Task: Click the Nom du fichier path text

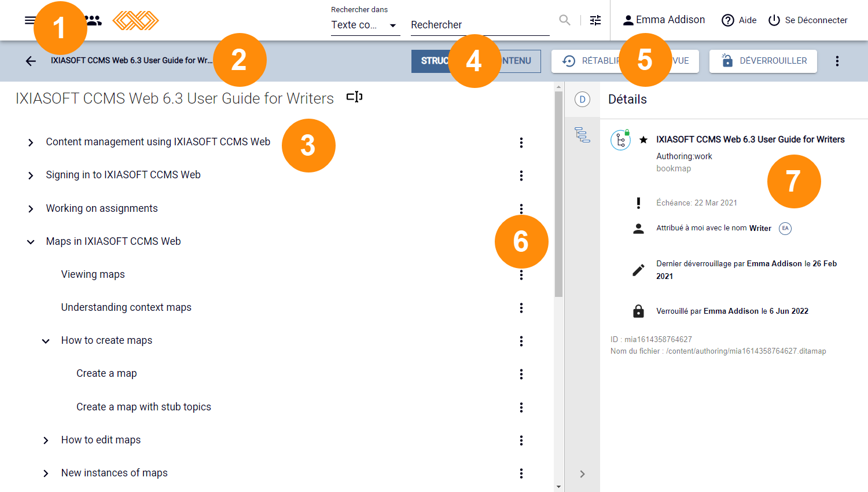Action: (x=718, y=351)
